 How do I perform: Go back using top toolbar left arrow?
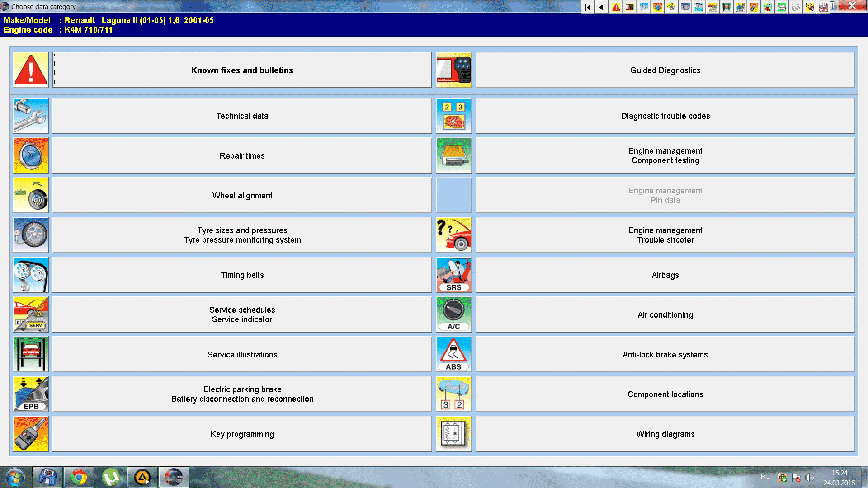coord(602,7)
